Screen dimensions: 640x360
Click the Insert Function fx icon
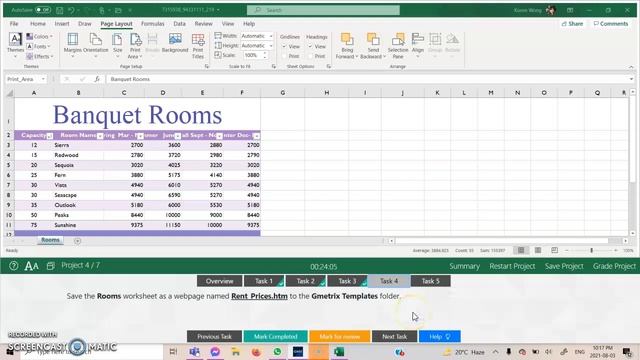coord(97,79)
